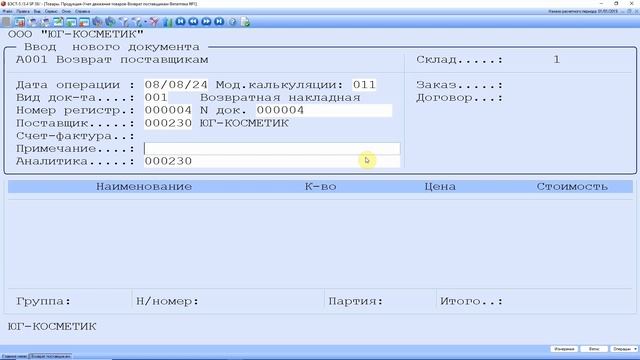
Task: Click the N док. field 000004
Action: [x=324, y=110]
